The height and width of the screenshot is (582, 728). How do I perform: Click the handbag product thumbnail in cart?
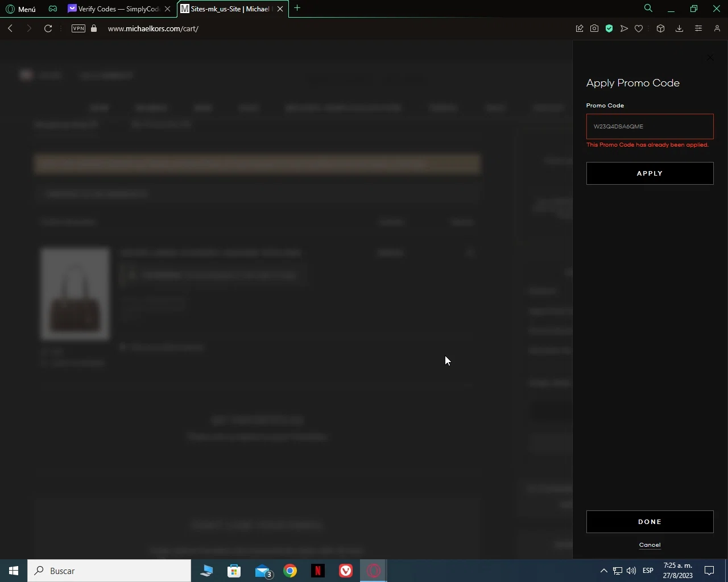pos(75,294)
